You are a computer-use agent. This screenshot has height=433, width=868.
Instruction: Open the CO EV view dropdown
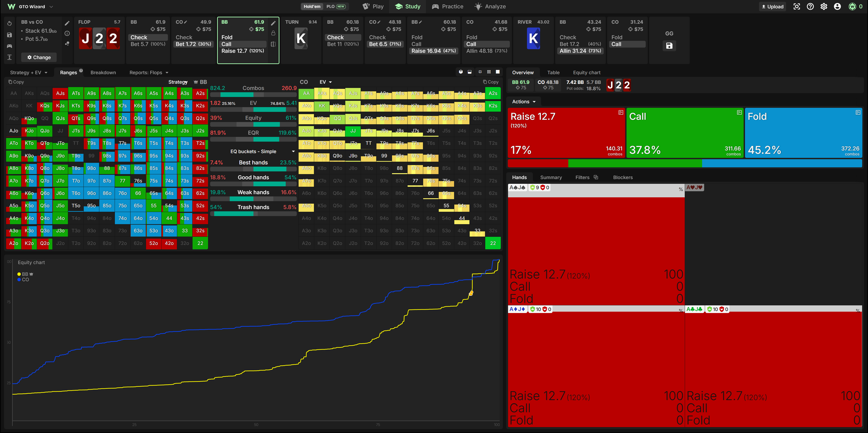pyautogui.click(x=325, y=82)
